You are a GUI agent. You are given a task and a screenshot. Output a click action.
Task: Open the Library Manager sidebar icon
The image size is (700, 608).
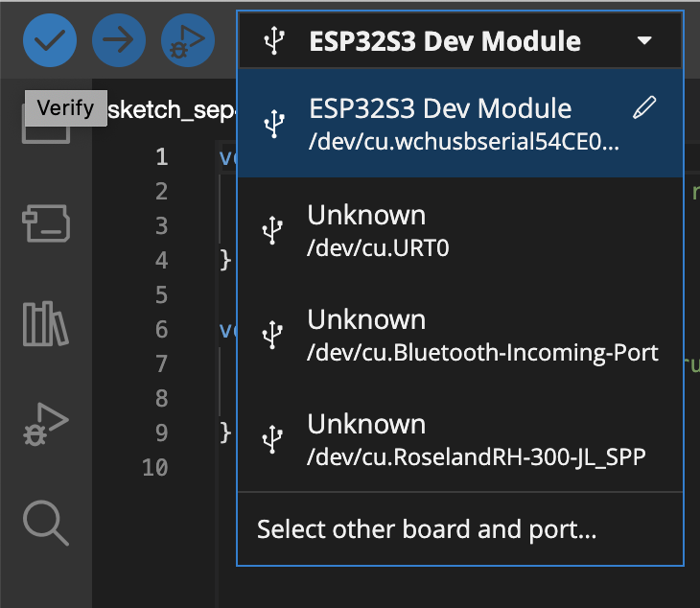(x=45, y=323)
